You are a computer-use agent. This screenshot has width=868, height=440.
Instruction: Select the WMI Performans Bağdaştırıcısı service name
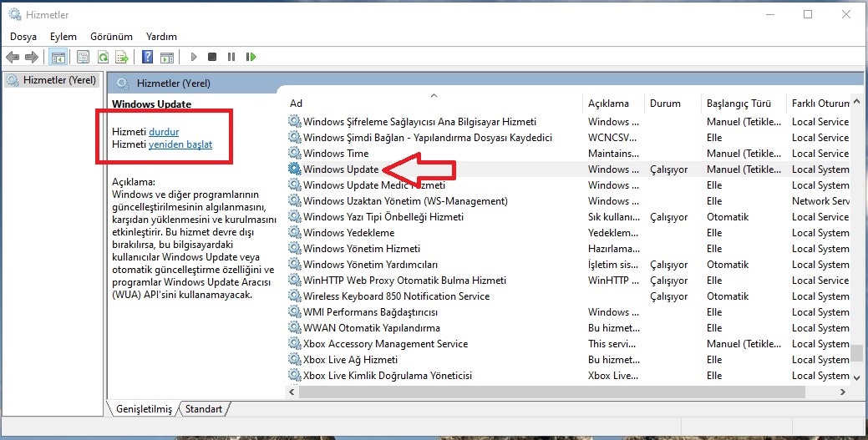click(x=370, y=312)
